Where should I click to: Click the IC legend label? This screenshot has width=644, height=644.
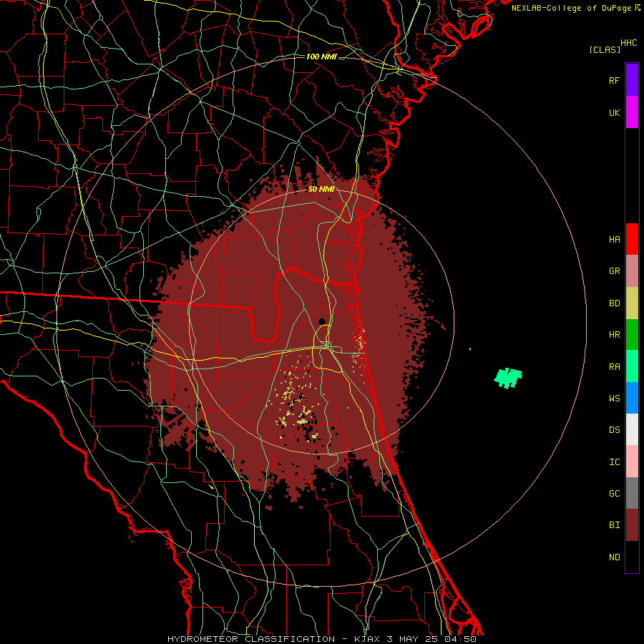pyautogui.click(x=614, y=462)
